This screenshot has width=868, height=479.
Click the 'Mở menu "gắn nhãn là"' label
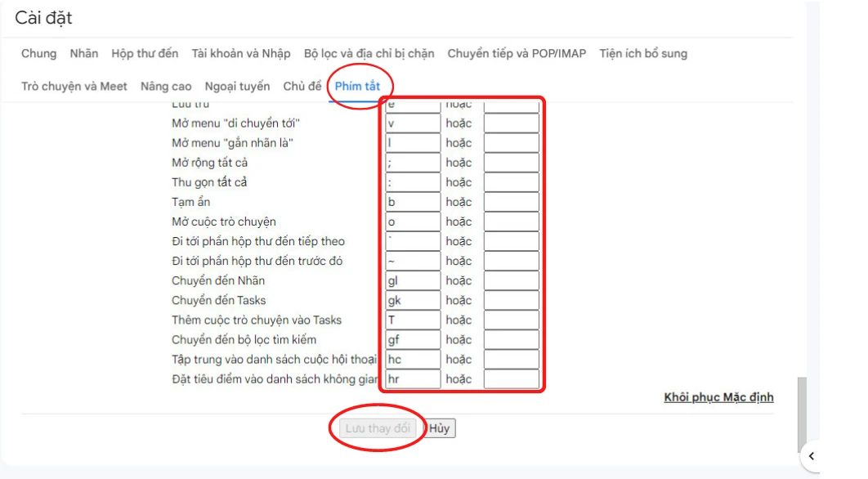[x=232, y=143]
